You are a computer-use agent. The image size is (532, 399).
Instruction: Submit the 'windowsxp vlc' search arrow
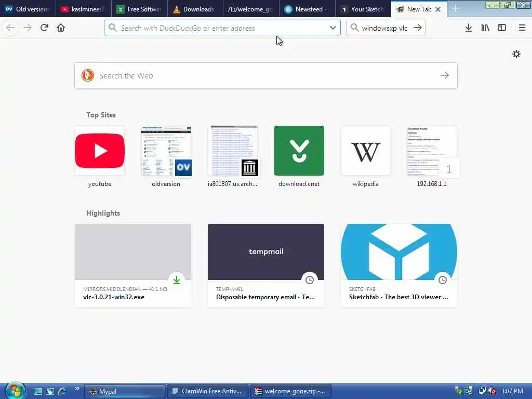click(x=418, y=28)
